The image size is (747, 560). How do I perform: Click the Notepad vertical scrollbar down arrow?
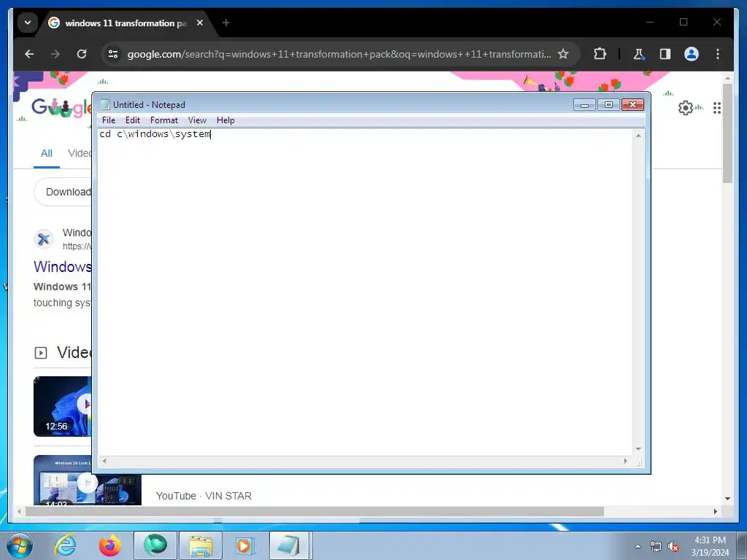pos(638,449)
